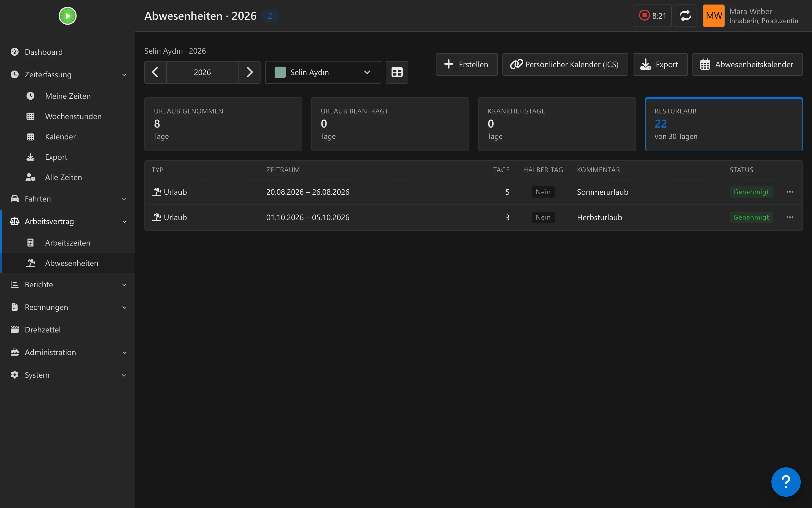The width and height of the screenshot is (812, 508).
Task: Click the Rechnungen invoice icon
Action: pos(14,307)
